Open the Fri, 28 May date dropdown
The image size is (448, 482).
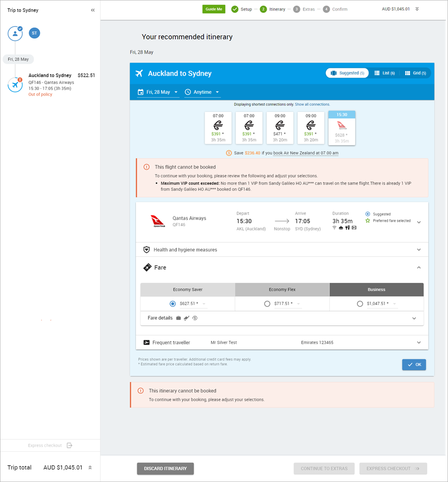pyautogui.click(x=158, y=92)
